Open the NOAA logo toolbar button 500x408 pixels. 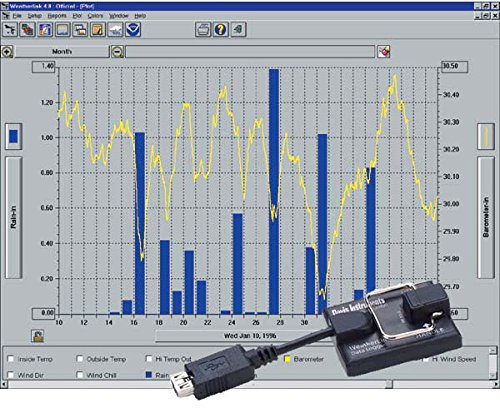[133, 29]
